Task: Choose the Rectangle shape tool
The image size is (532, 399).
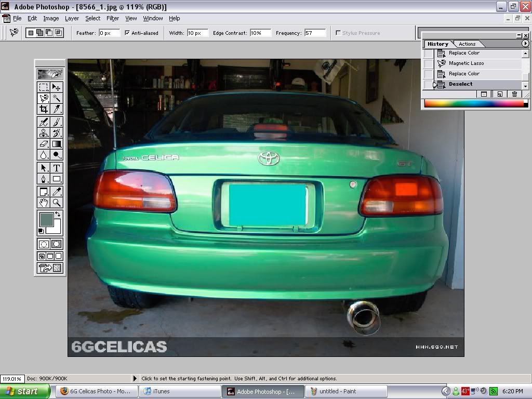Action: point(56,179)
